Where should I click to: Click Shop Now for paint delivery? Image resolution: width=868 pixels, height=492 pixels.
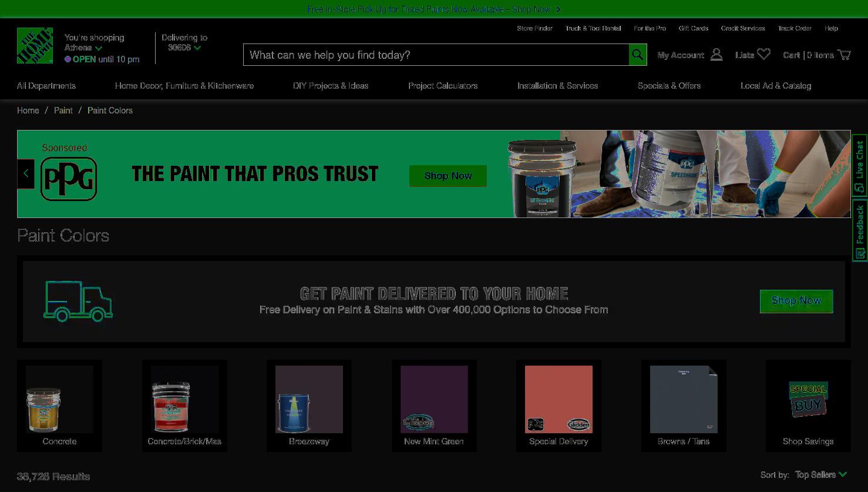[x=796, y=301]
